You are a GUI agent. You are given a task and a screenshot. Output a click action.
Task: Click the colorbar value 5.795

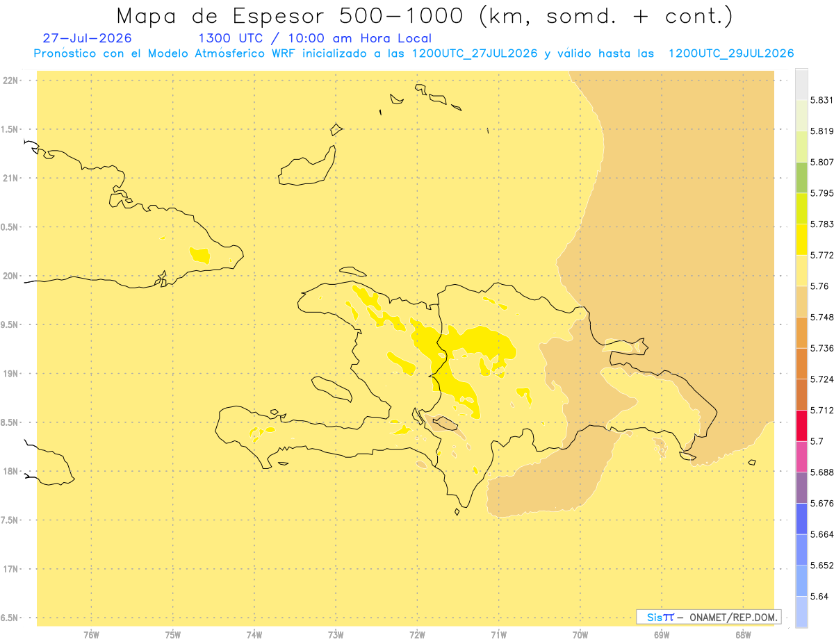click(x=821, y=193)
